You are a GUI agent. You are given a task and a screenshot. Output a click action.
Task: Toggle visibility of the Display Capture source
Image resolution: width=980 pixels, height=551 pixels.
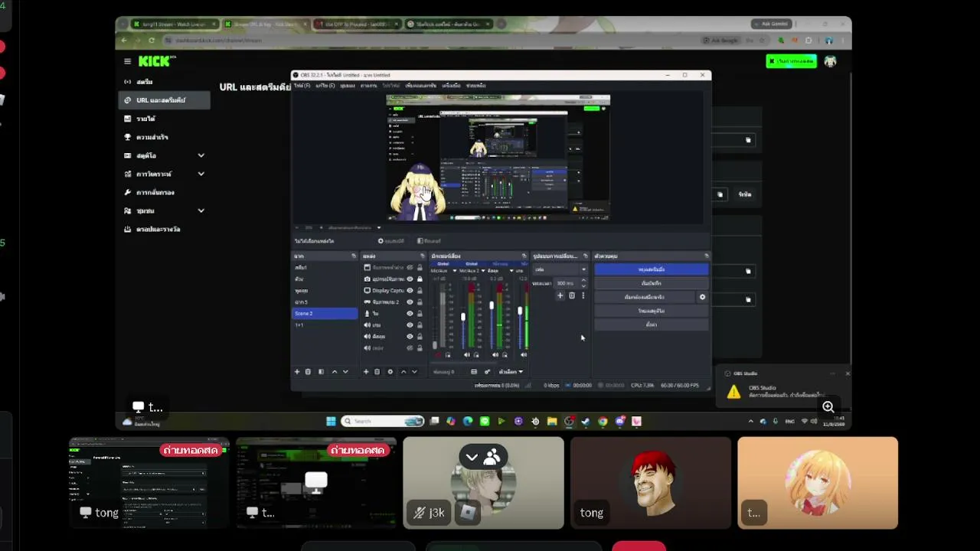click(410, 291)
